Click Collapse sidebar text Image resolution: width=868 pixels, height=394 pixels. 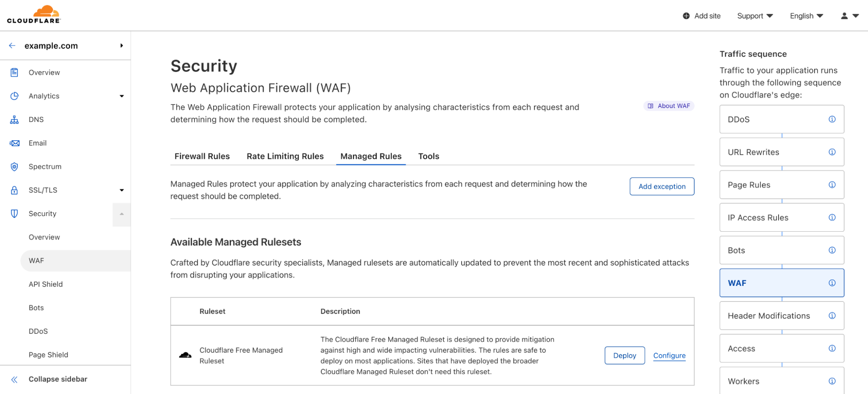58,379
